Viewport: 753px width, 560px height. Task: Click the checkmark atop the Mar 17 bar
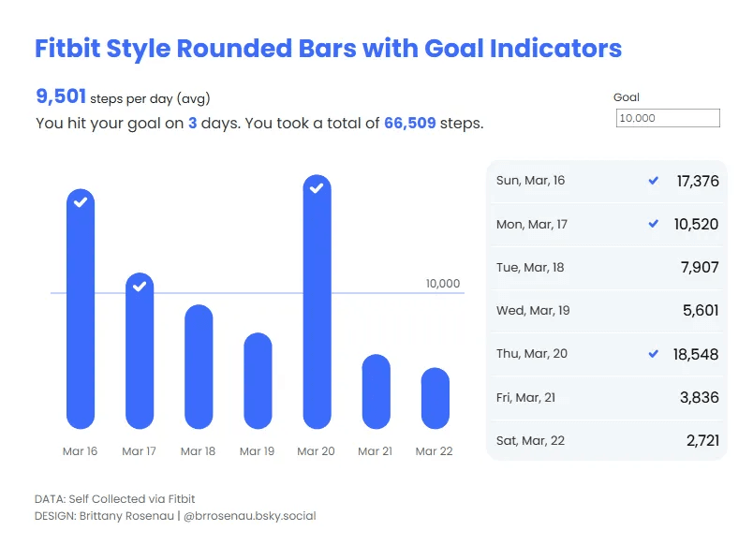point(140,286)
